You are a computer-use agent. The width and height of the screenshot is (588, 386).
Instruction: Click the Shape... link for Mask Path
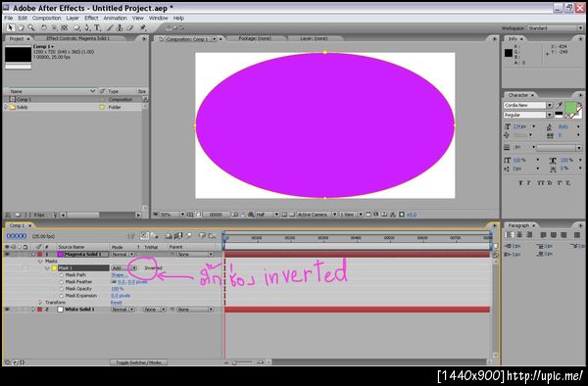coord(119,275)
